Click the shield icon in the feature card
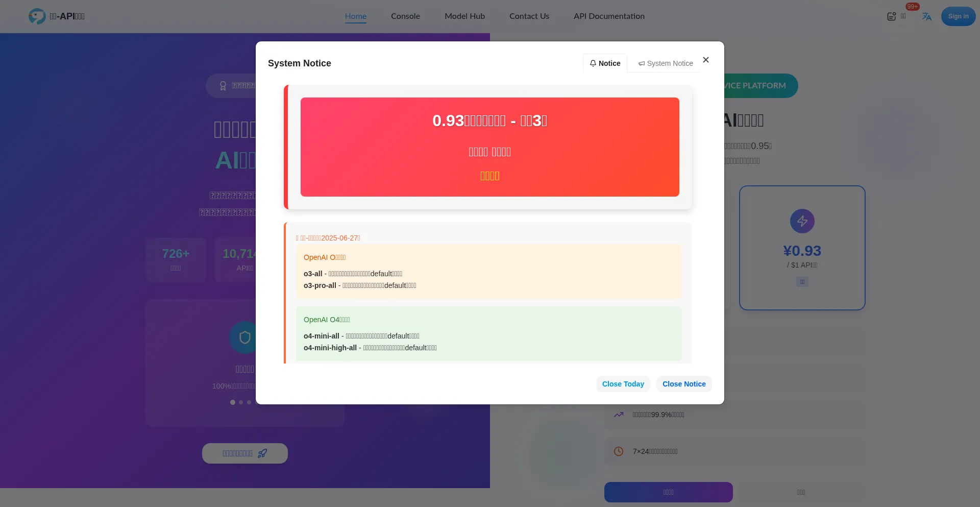The height and width of the screenshot is (507, 980). 245,337
